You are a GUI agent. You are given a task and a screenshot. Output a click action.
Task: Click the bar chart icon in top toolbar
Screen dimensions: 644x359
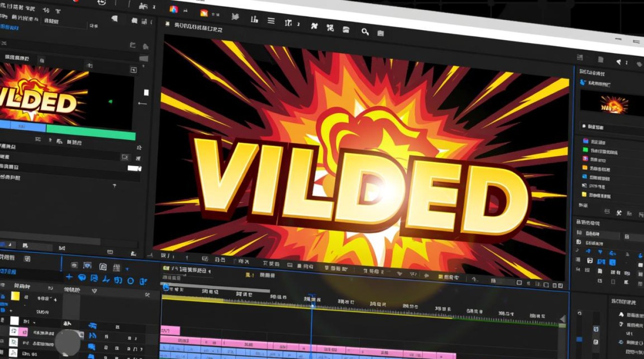[254, 19]
